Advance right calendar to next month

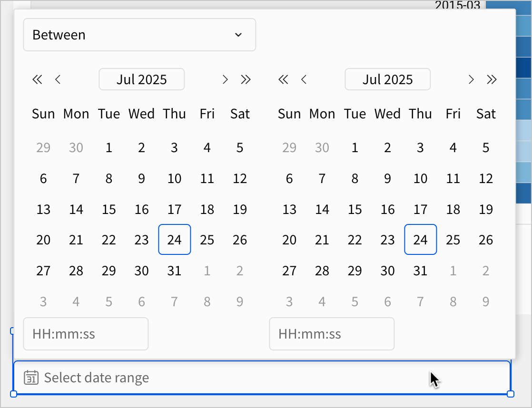[471, 79]
